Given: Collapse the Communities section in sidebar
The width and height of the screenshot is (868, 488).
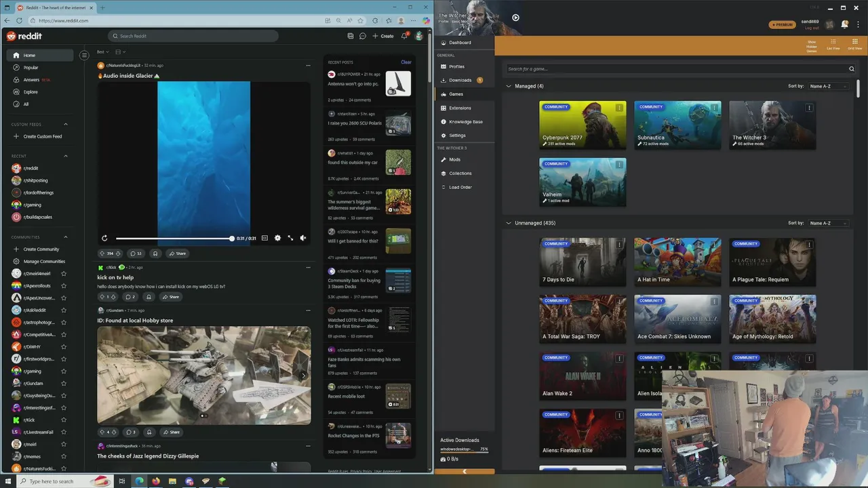Looking at the screenshot, I should point(66,237).
